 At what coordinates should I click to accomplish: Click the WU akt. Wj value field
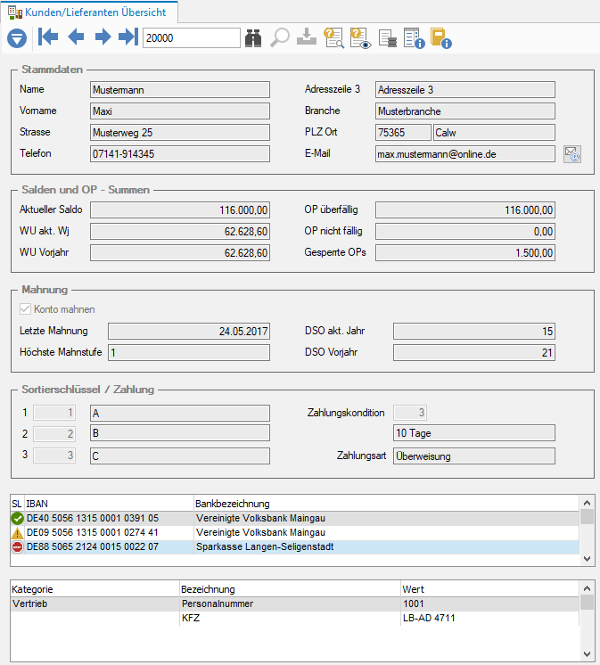[180, 231]
